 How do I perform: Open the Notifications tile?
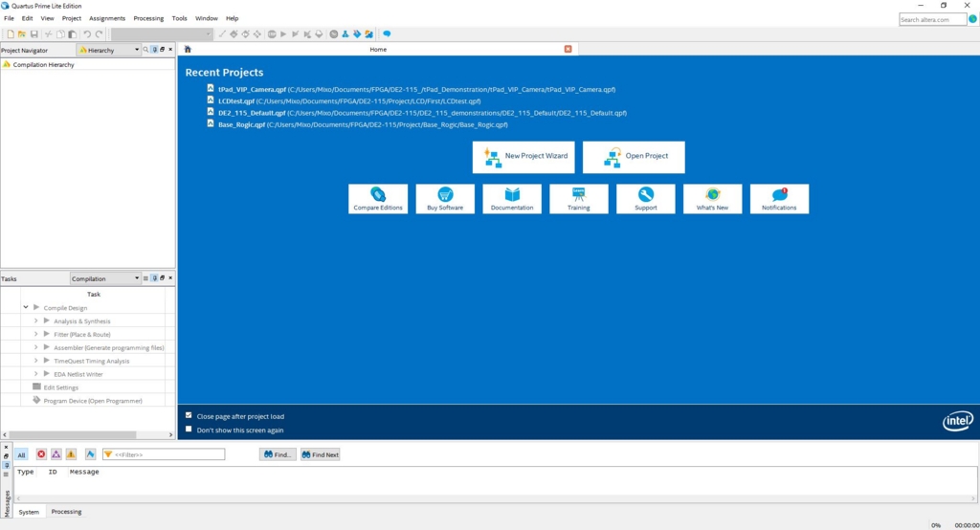tap(779, 199)
